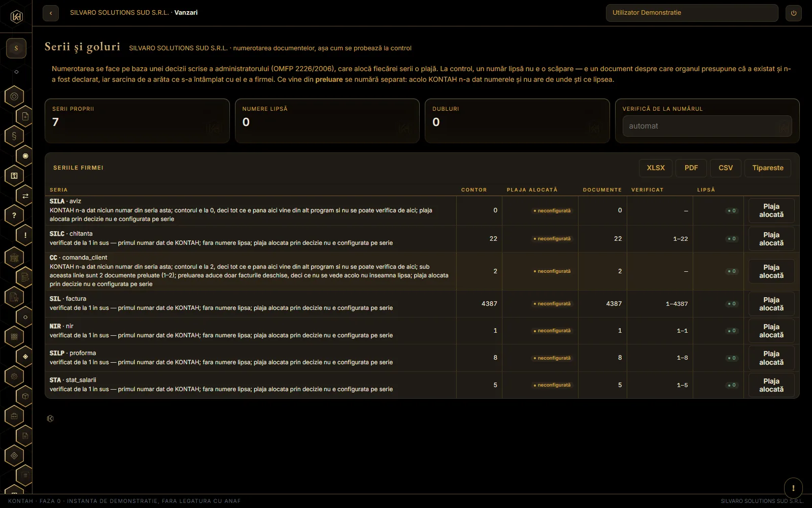Click the Vanzari breadcrumb

pos(186,13)
